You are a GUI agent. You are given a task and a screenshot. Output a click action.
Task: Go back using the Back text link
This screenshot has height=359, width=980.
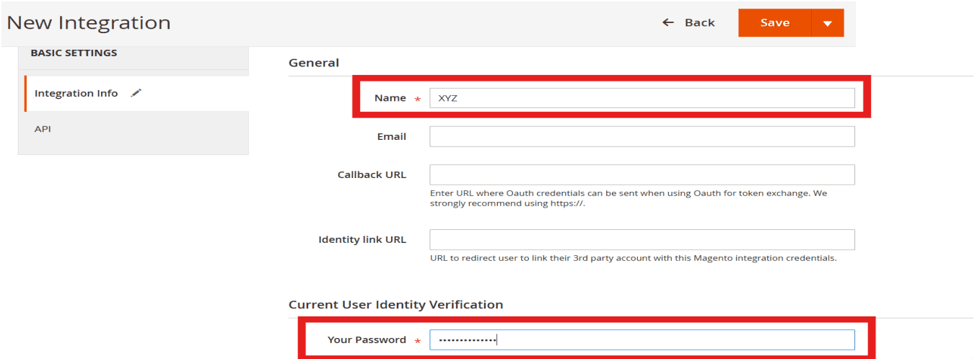(x=699, y=23)
